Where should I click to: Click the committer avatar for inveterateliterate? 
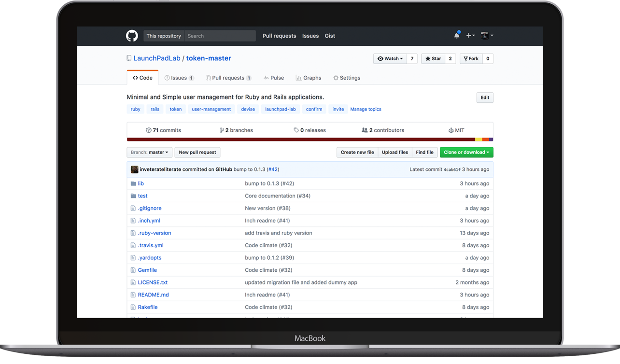[135, 169]
